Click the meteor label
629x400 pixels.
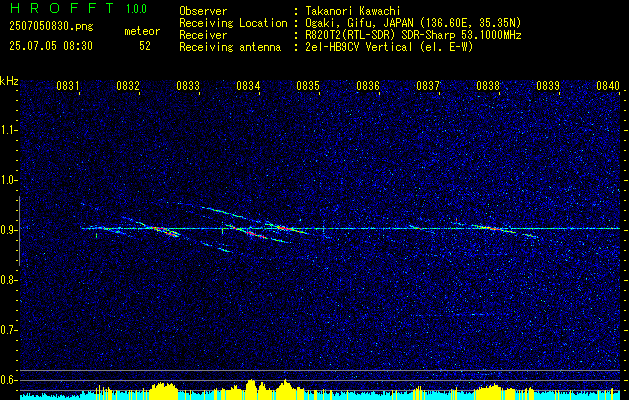point(142,31)
